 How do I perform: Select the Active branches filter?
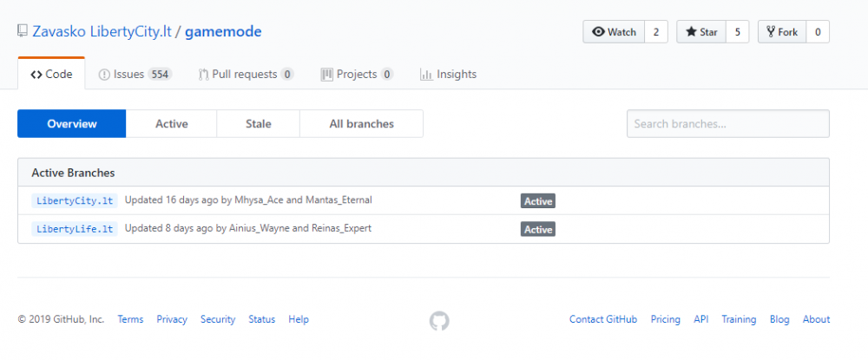pyautogui.click(x=172, y=124)
